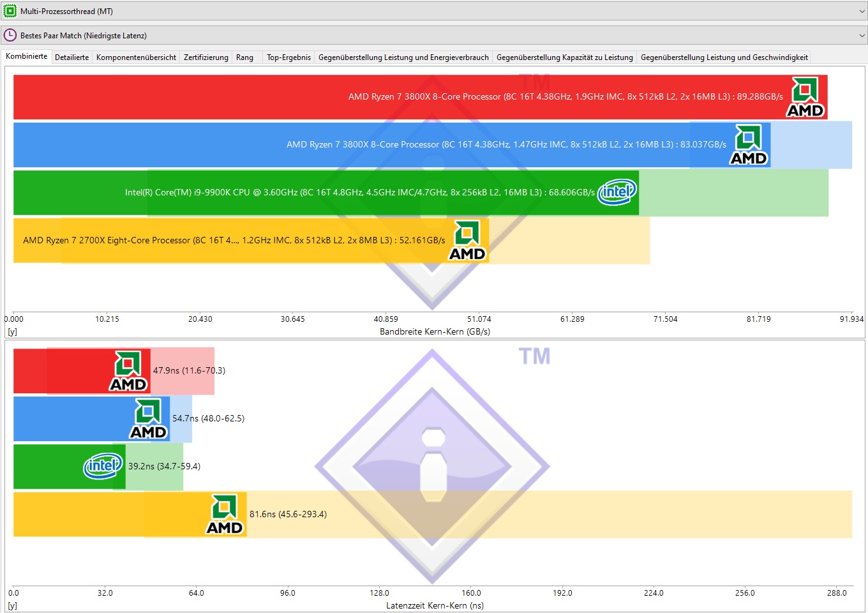Image resolution: width=868 pixels, height=613 pixels.
Task: Click the 81.6ns (45.6-293.4) latency value
Action: pos(288,514)
